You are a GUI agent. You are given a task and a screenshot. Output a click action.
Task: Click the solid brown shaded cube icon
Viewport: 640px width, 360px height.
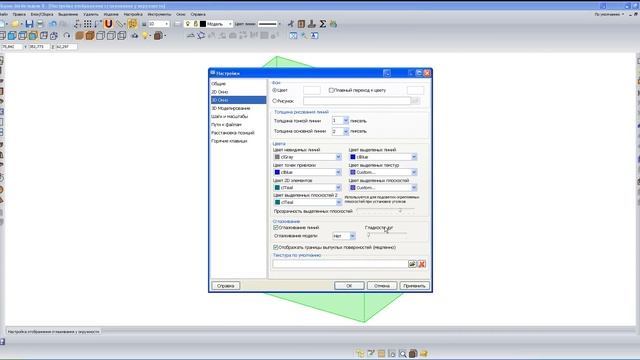tap(80, 36)
